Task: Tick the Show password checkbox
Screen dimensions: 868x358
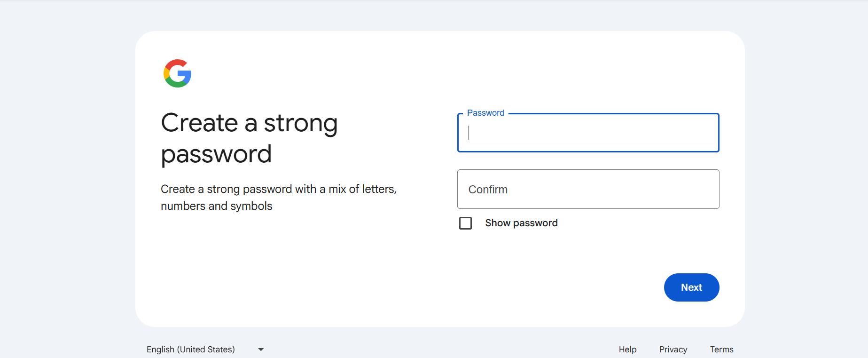Action: click(x=465, y=223)
